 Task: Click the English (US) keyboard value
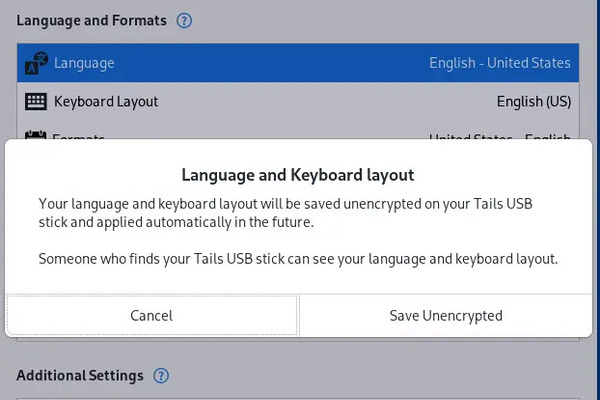click(x=534, y=101)
